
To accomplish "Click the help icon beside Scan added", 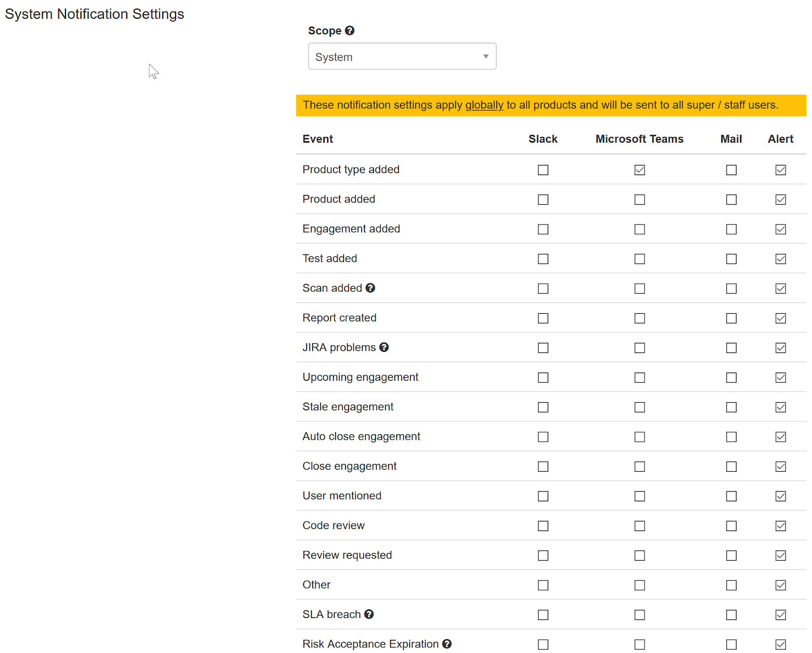I will coord(370,288).
